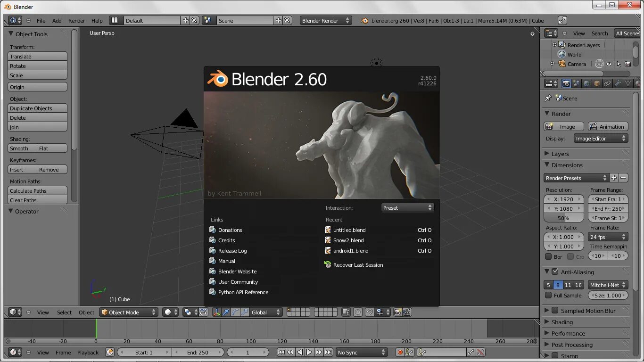Collapse the Dimensions panel
The image size is (644, 362).
click(547, 165)
